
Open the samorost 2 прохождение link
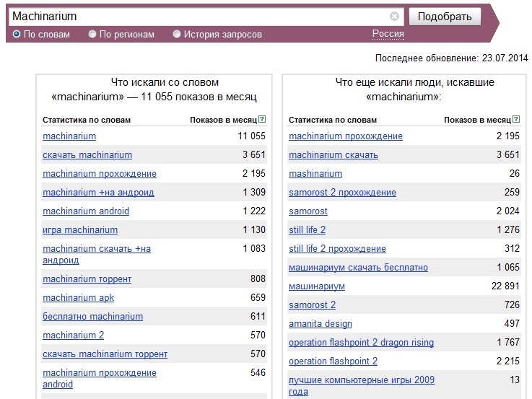click(x=342, y=193)
